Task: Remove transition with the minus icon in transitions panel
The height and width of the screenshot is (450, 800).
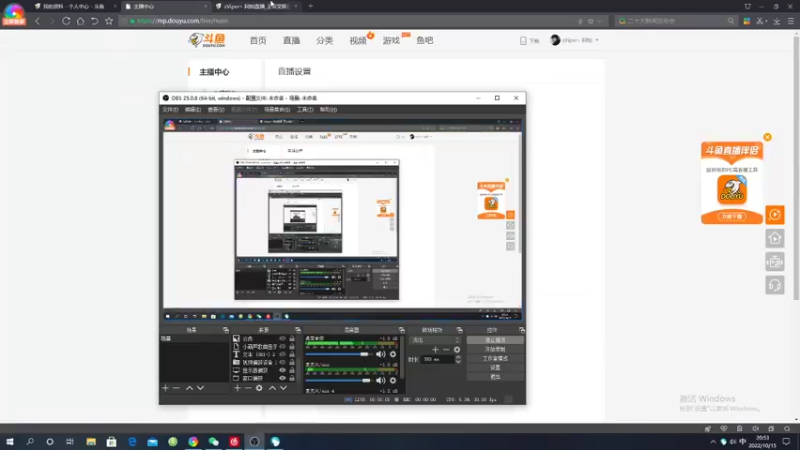Action: 446,349
